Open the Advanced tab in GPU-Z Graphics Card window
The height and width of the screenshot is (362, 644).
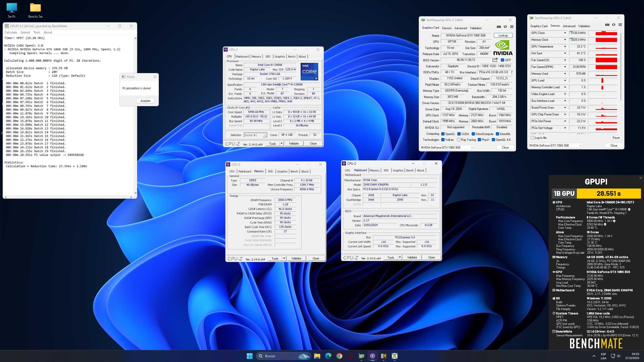(461, 28)
